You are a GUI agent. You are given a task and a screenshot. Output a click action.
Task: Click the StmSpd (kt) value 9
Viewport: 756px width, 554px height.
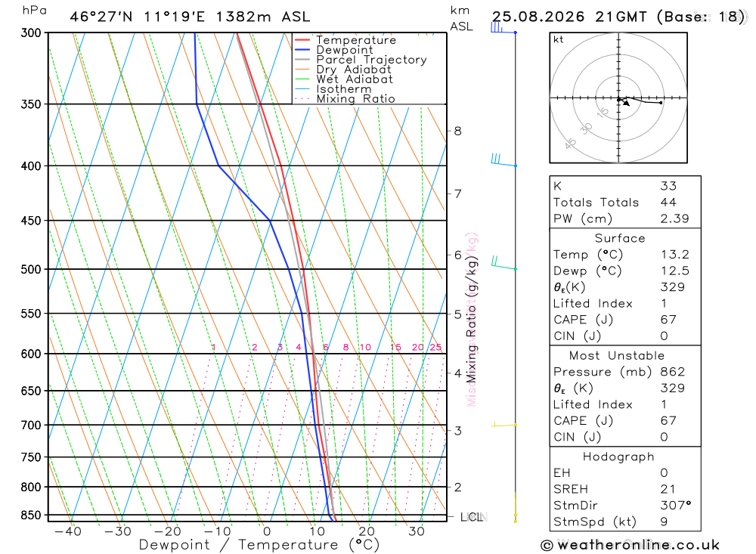664,522
